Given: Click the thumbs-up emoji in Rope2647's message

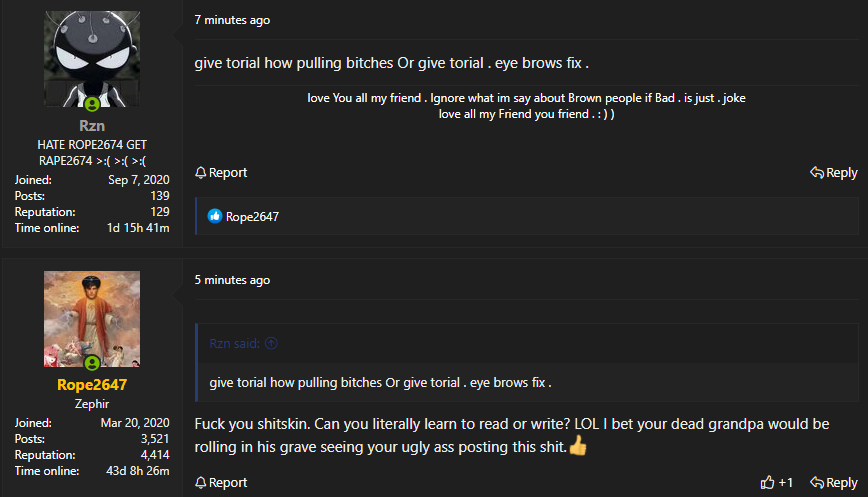Looking at the screenshot, I should (578, 446).
